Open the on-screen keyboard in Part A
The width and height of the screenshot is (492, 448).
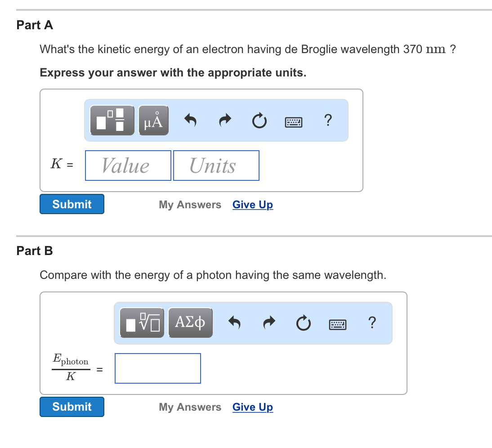(x=293, y=121)
